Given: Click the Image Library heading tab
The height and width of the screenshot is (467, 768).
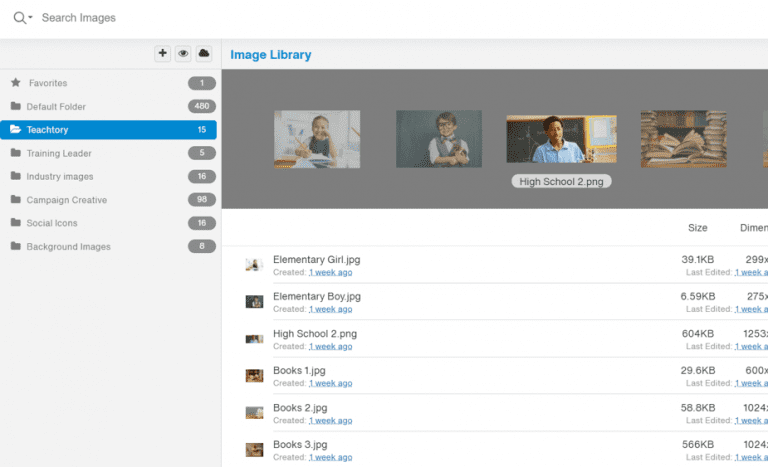Looking at the screenshot, I should click(271, 55).
